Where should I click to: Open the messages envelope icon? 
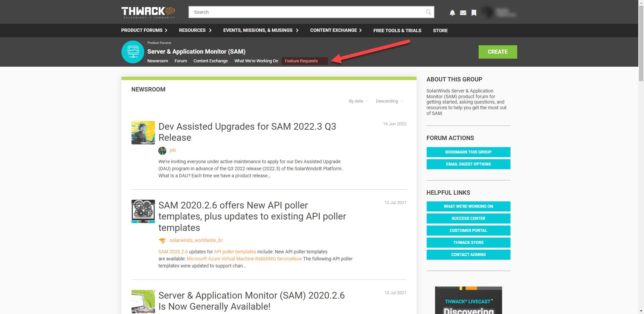pyautogui.click(x=463, y=13)
